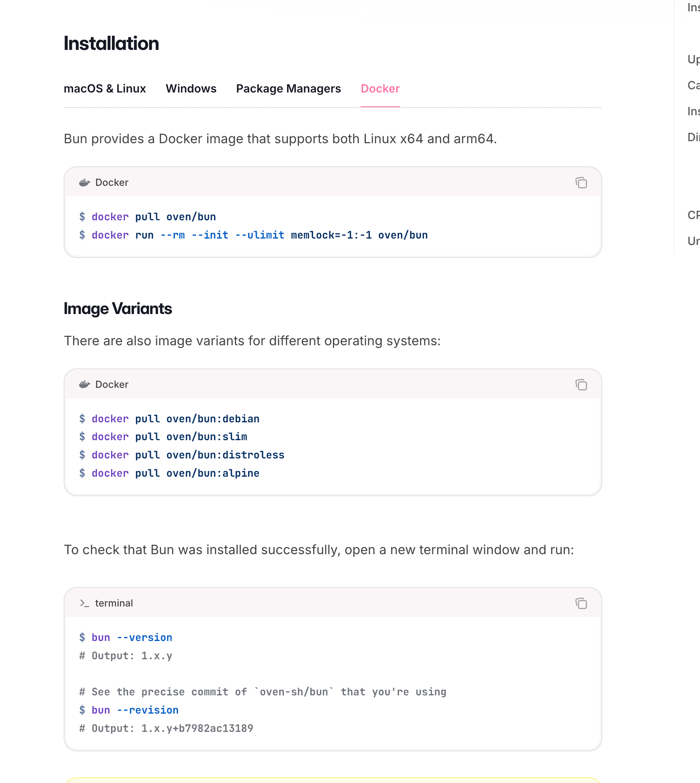The image size is (700, 783).
Task: Open the sidebar link starting with "Ur"
Action: point(693,241)
